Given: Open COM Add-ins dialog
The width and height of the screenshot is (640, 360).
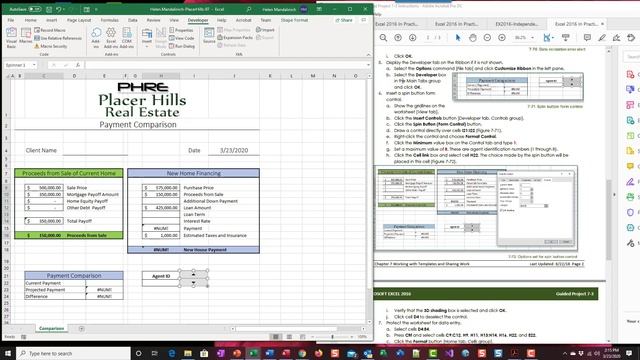Looking at the screenshot, I should 127,38.
